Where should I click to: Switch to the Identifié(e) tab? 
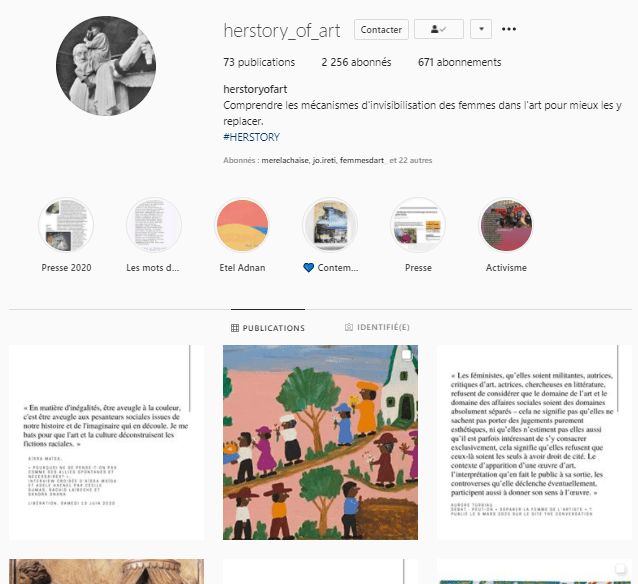click(x=377, y=327)
